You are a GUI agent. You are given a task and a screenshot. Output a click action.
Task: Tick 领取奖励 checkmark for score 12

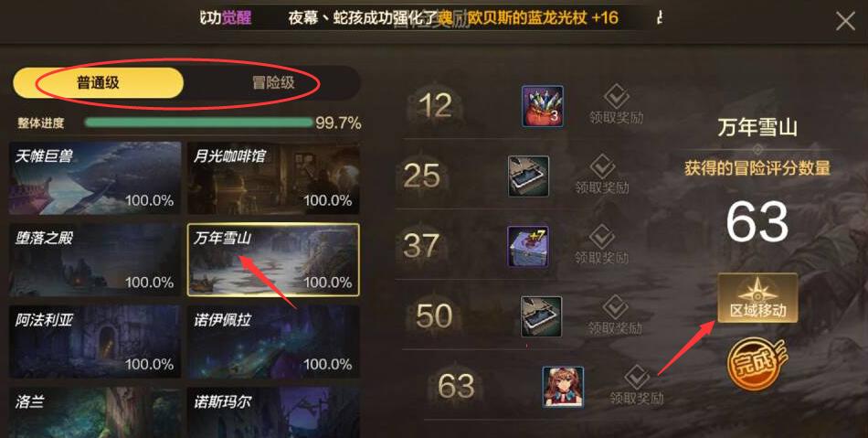(616, 97)
